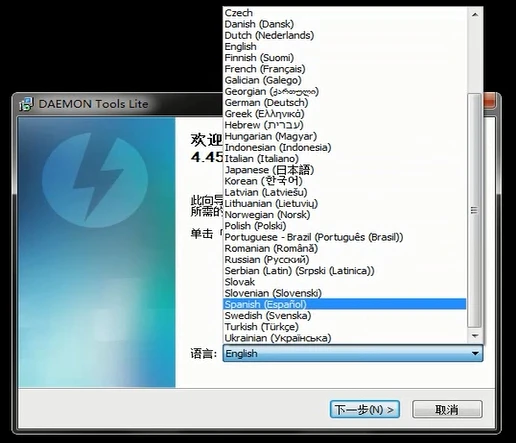Select Spanish (Español) from the list
This screenshot has width=516, height=443.
pos(344,304)
